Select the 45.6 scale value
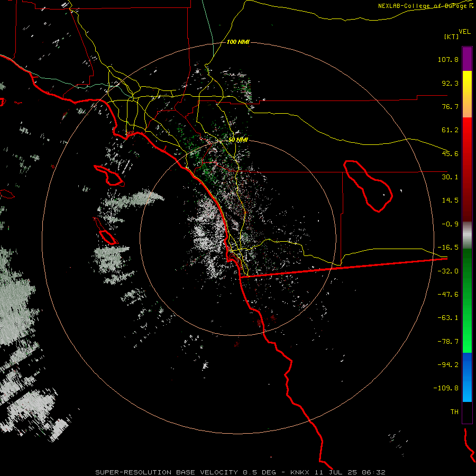This screenshot has height=476, width=476. coord(450,153)
